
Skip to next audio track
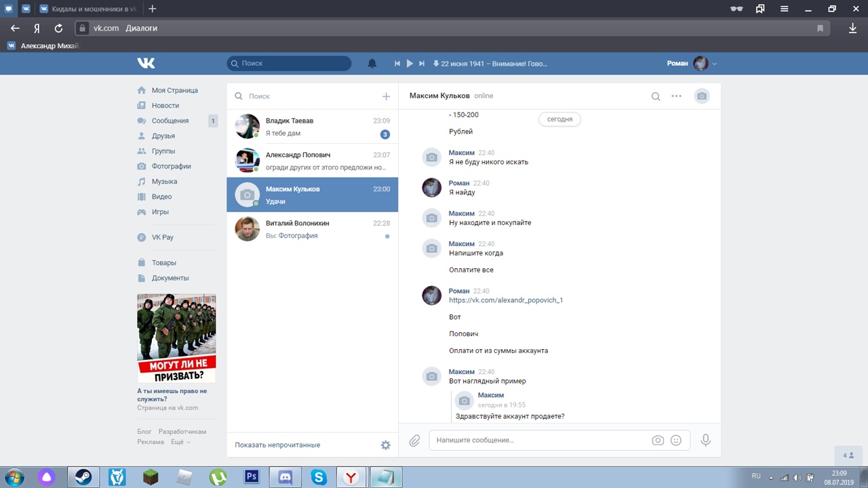(422, 64)
